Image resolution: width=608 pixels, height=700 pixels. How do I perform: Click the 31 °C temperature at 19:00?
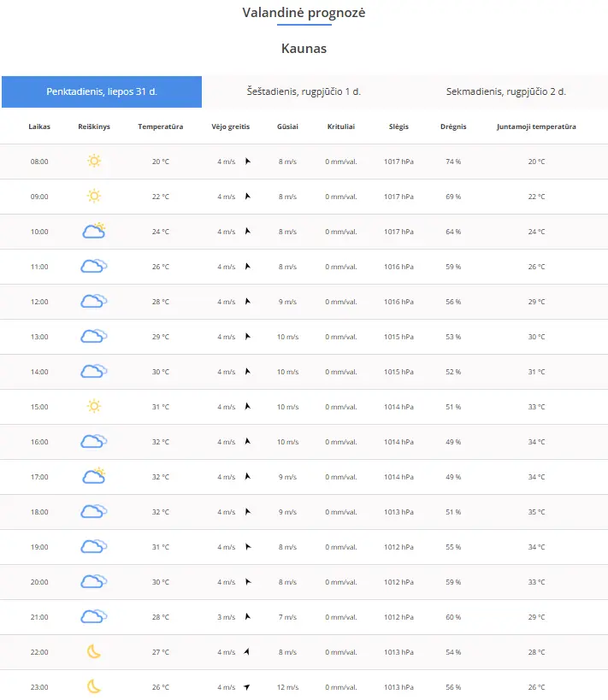point(161,547)
